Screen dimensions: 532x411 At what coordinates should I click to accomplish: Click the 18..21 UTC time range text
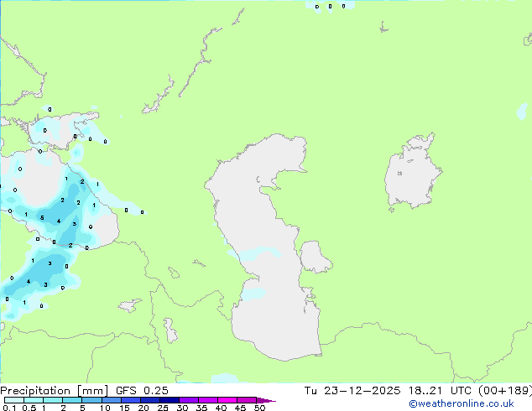[423, 391]
